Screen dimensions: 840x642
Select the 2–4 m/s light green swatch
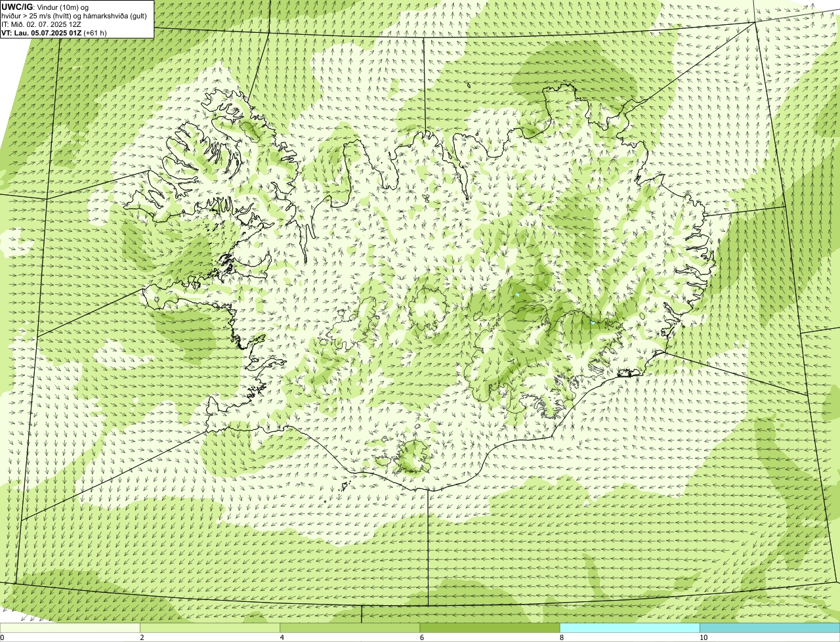pos(210,628)
